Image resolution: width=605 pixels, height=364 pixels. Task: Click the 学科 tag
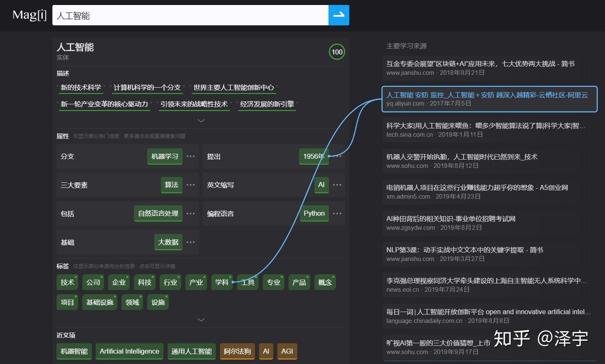pyautogui.click(x=222, y=283)
